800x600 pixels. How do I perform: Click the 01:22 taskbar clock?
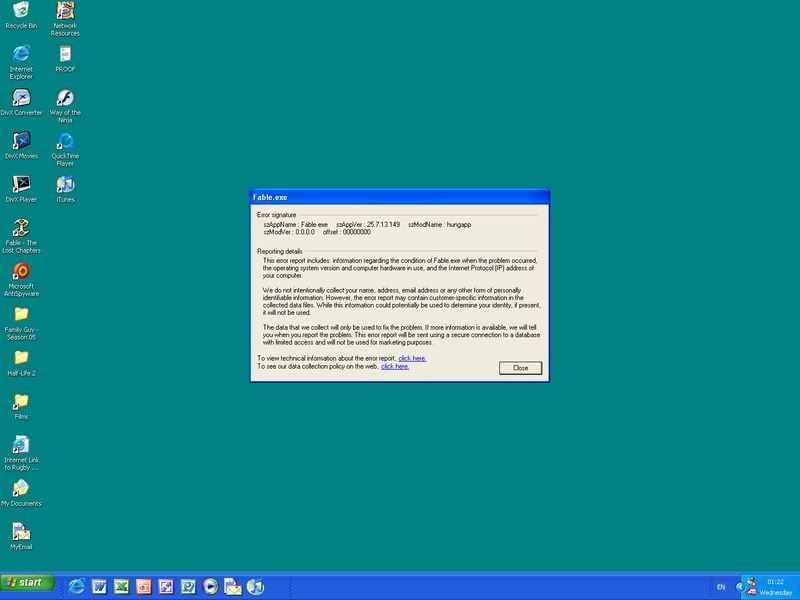tap(775, 582)
